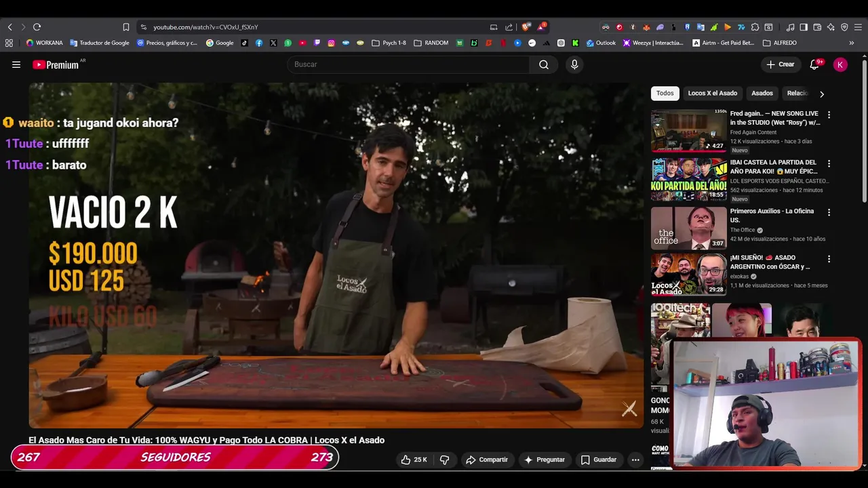
Task: Open the YouTube bookmark icon
Action: pyautogui.click(x=302, y=43)
